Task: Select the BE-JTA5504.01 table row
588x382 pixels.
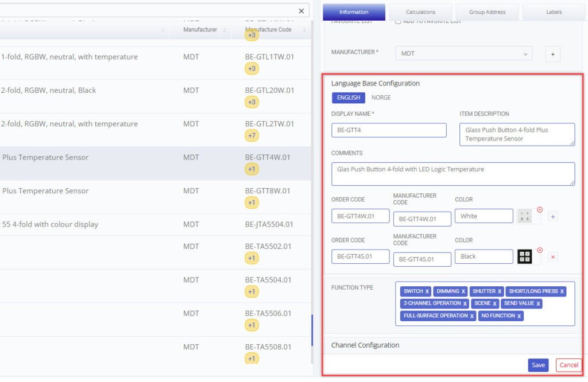Action: coord(155,225)
